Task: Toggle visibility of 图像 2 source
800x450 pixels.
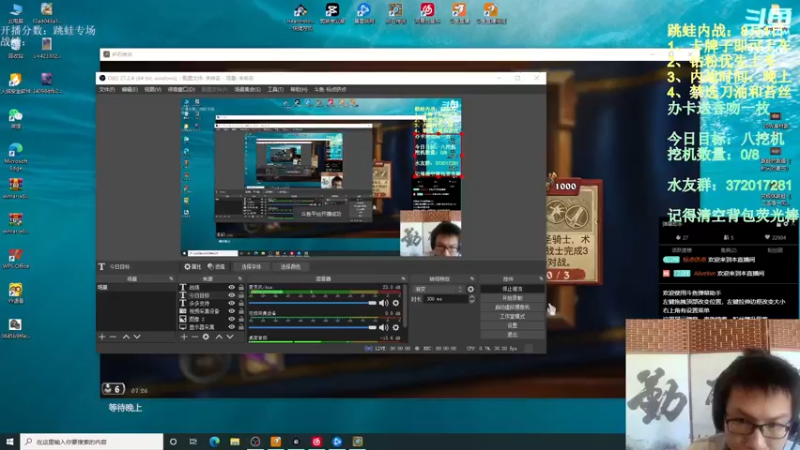Action: tap(232, 319)
